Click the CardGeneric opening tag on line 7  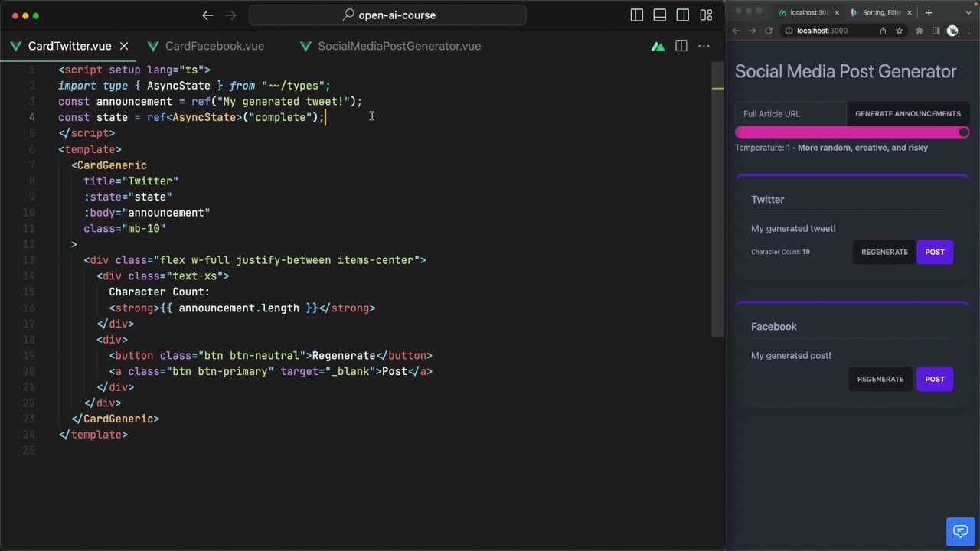coord(109,165)
